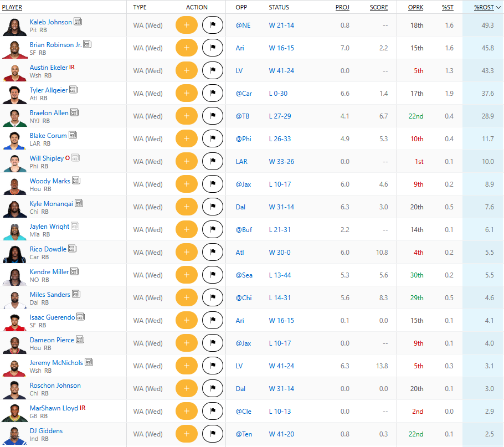Open the W 30-0 game status link
The width and height of the screenshot is (504, 447).
[x=280, y=253]
